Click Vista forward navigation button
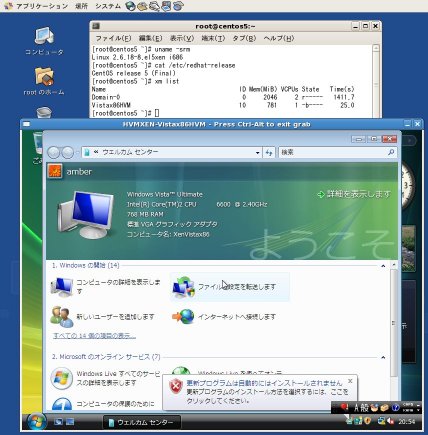Image resolution: width=428 pixels, height=435 pixels. (68, 153)
